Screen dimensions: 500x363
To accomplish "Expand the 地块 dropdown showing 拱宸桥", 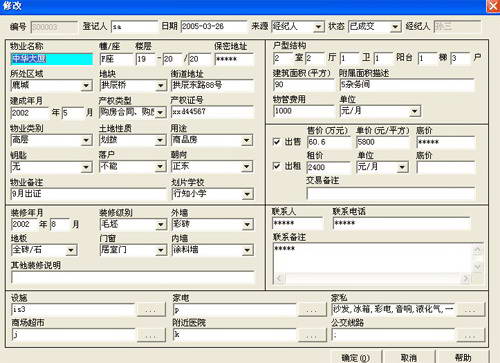I will pos(161,86).
